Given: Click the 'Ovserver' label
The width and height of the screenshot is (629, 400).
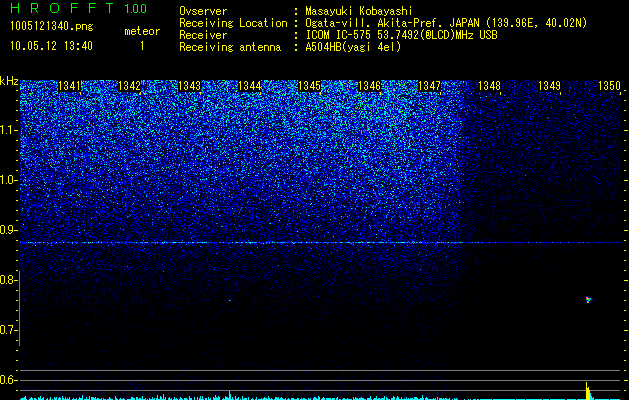Looking at the screenshot, I should pos(203,11).
